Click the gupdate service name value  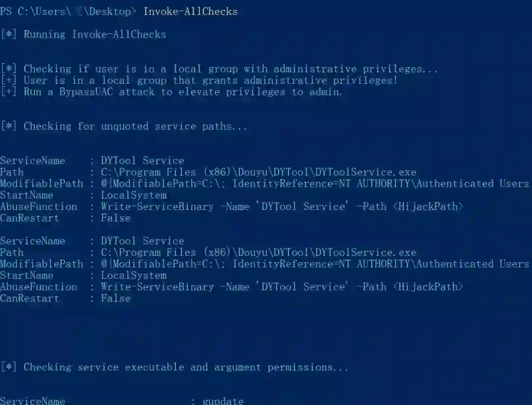[223, 401]
